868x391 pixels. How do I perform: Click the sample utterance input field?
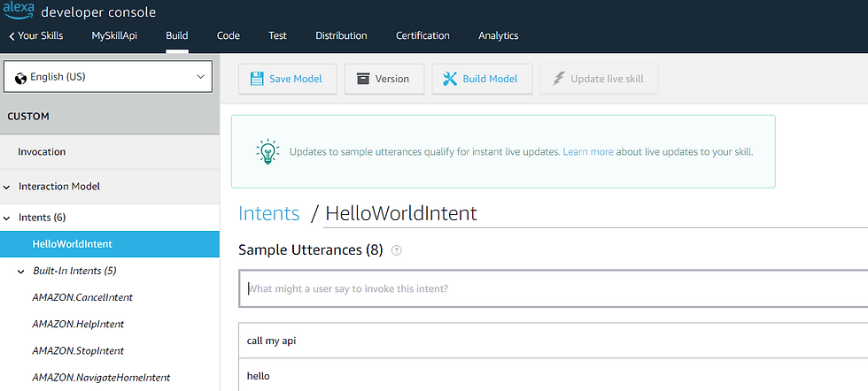point(553,288)
